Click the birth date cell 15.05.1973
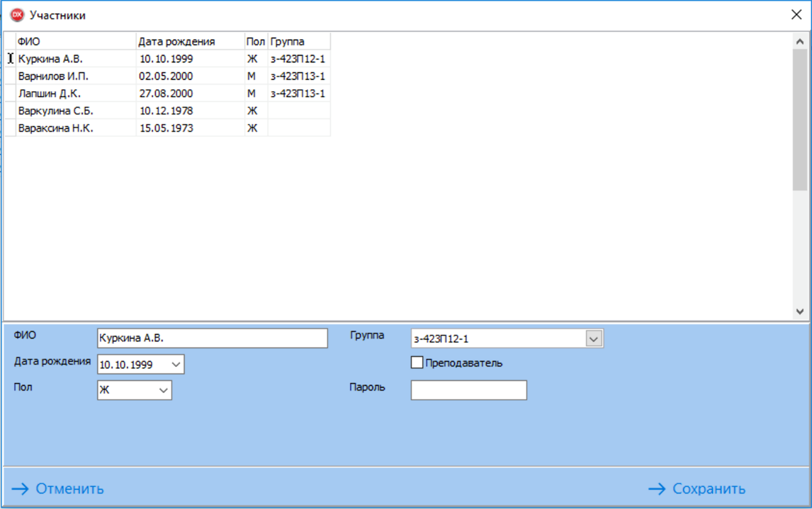 (190, 128)
